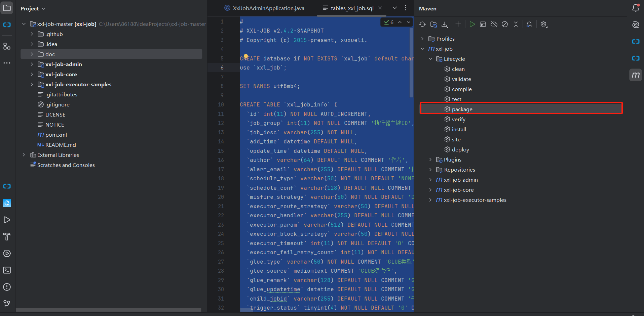Image resolution: width=644 pixels, height=316 pixels.
Task: Click the Project panel horizontal scrollbar
Action: pyautogui.click(x=108, y=310)
